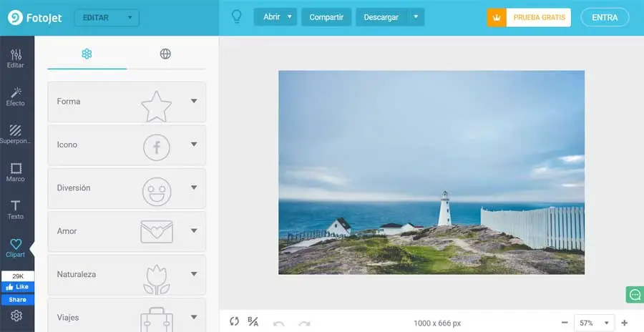Click the lighthouse photo on canvas

coord(431,172)
